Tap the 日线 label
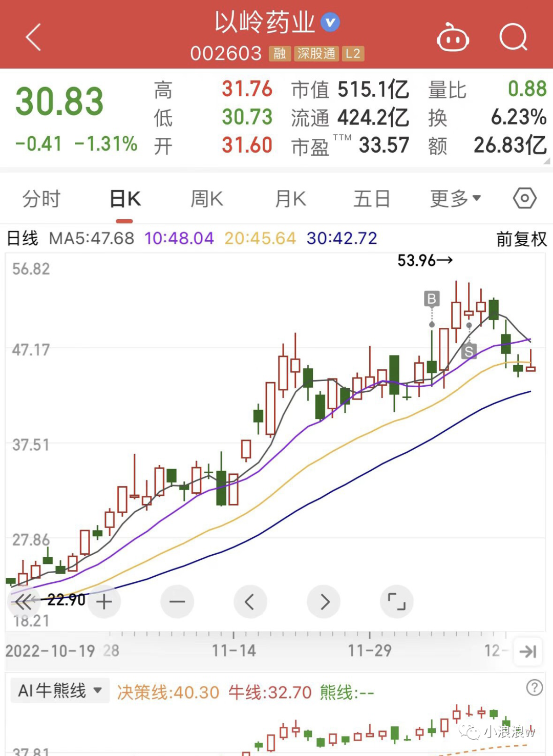Image resolution: width=553 pixels, height=756 pixels. point(23,238)
